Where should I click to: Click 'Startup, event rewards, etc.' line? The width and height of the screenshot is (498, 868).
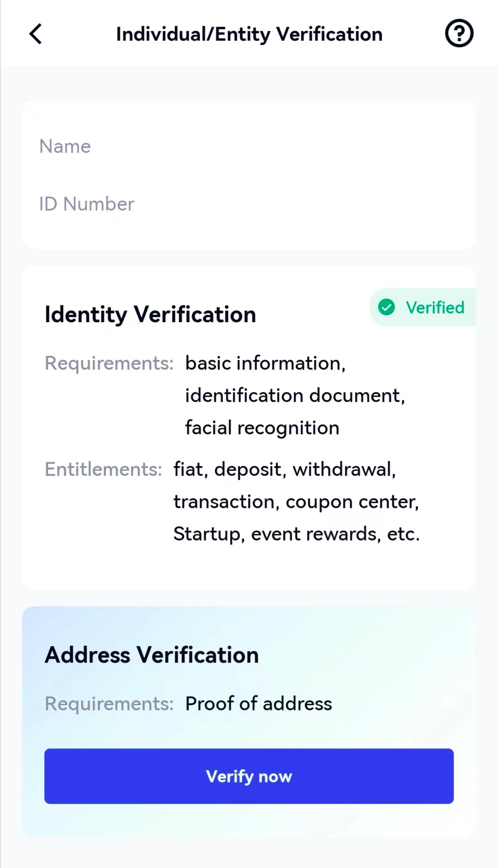(296, 534)
